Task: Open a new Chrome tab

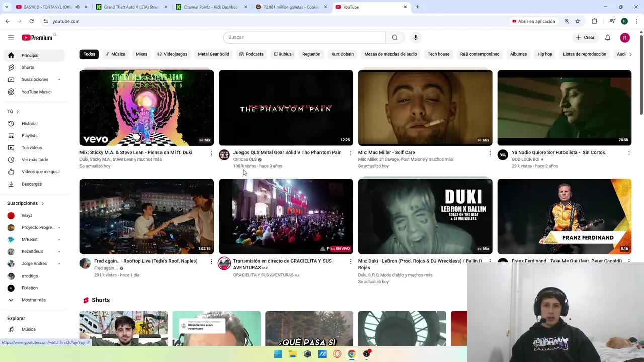Action: 417,7
